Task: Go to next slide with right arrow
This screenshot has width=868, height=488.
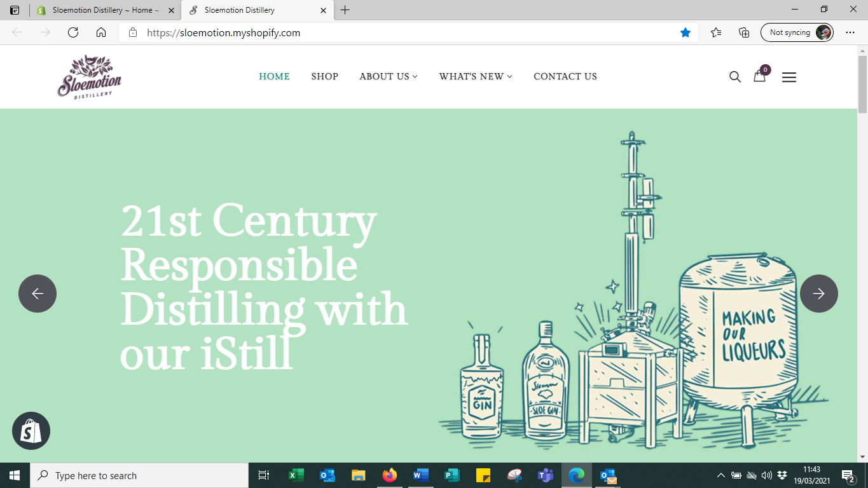Action: coord(818,294)
